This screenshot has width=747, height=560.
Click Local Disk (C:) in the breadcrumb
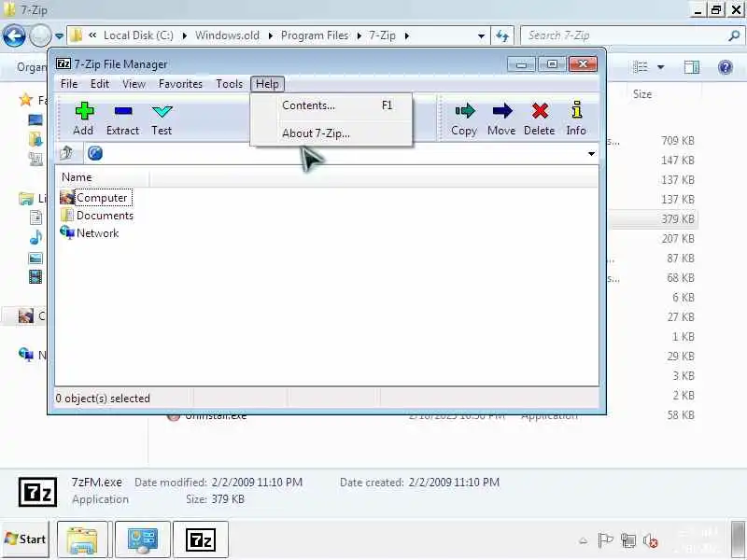pos(138,35)
